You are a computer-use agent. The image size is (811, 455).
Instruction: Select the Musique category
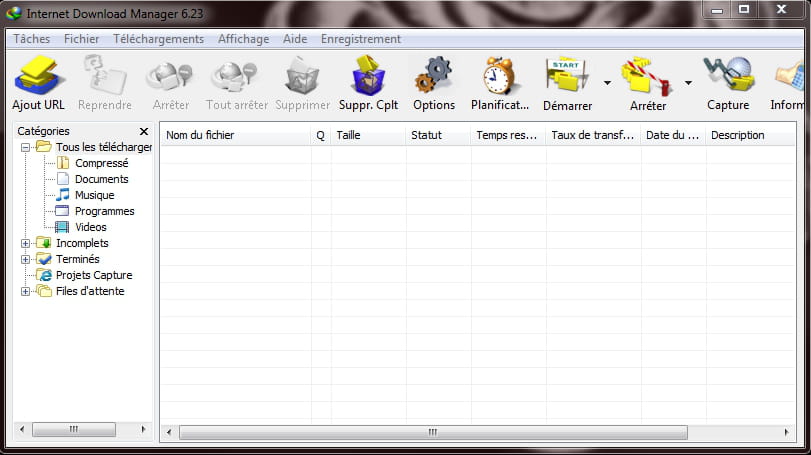95,195
